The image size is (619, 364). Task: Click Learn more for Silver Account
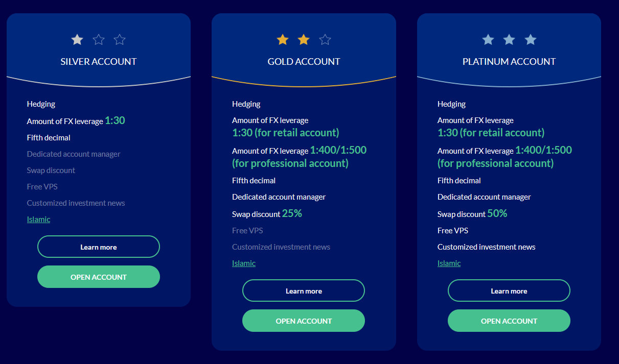[x=99, y=247]
